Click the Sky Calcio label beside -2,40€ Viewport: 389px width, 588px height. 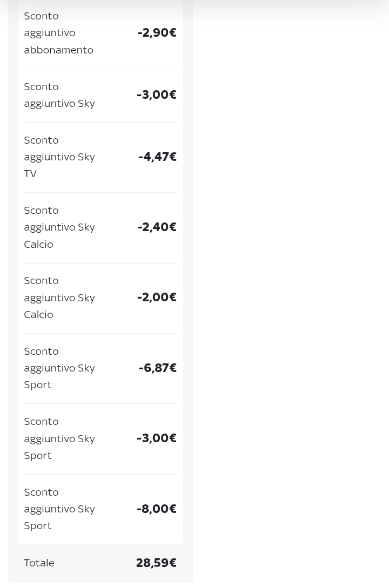(59, 227)
